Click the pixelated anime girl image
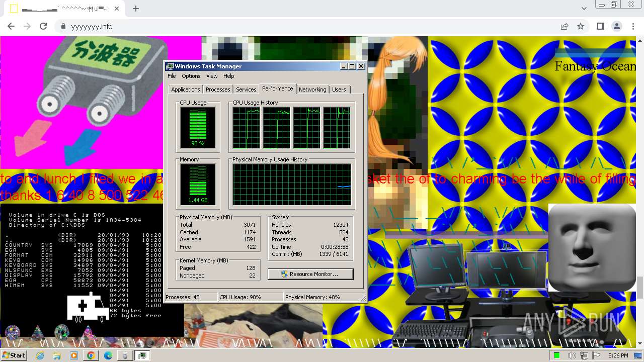Screen dimensions: 644x362 click(x=397, y=133)
